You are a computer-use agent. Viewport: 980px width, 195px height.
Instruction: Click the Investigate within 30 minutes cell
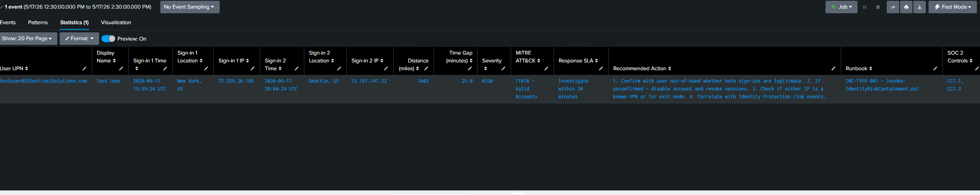click(573, 89)
